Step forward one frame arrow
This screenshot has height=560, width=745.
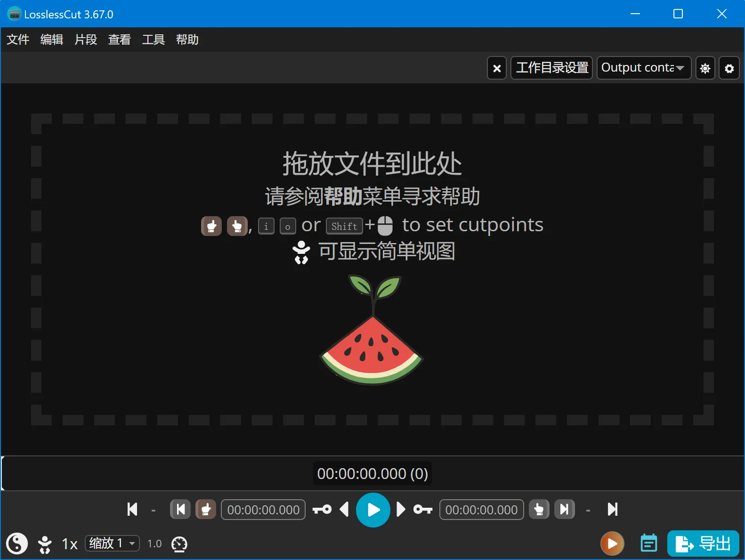401,509
